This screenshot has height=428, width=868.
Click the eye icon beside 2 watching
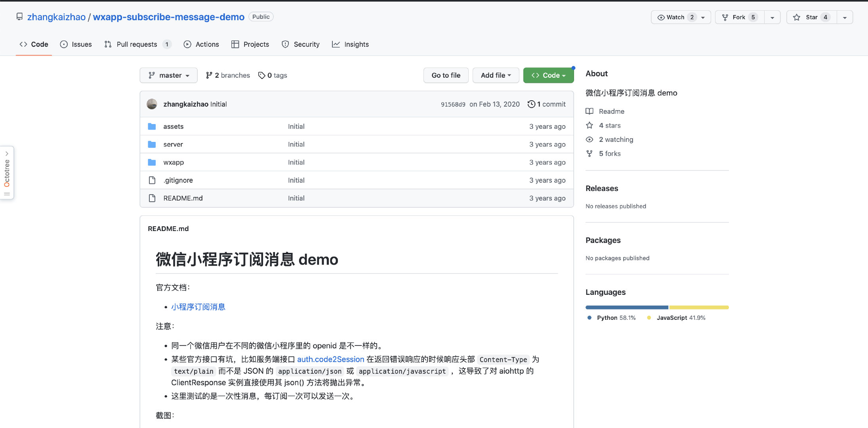[589, 139]
